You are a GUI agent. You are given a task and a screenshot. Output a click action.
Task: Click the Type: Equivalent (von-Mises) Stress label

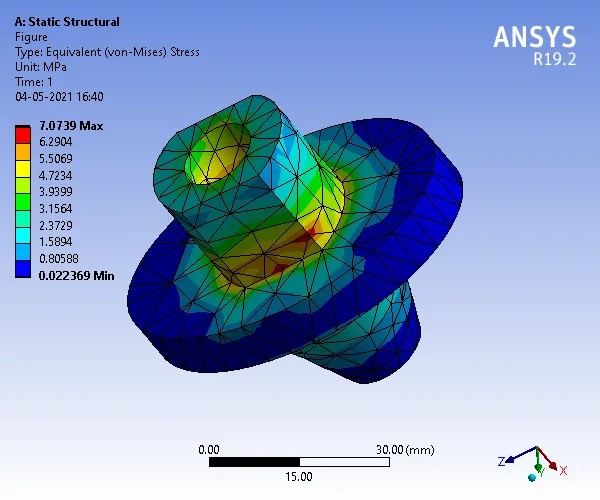[107, 52]
